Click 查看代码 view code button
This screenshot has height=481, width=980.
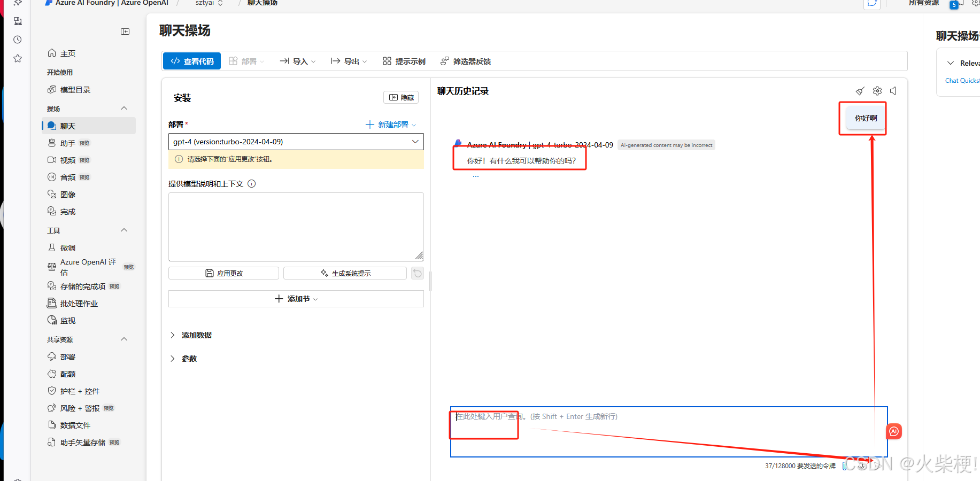point(192,61)
